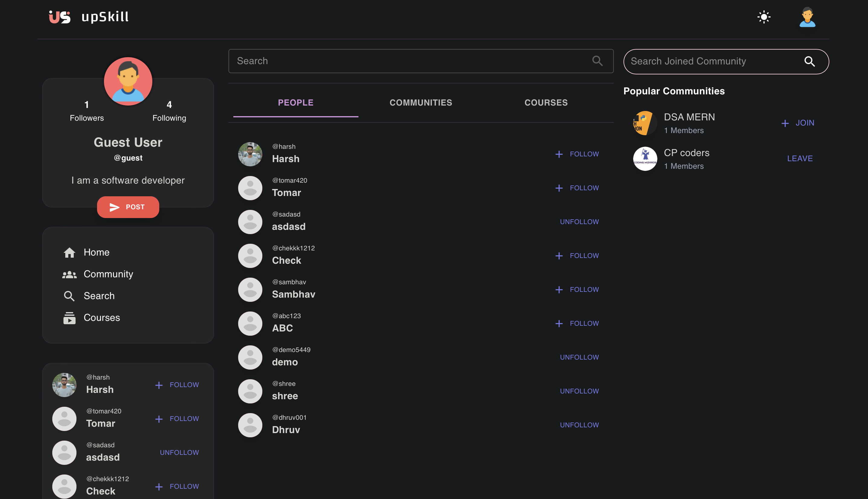868x499 pixels.
Task: Open Courses via the video icon
Action: coord(70,318)
